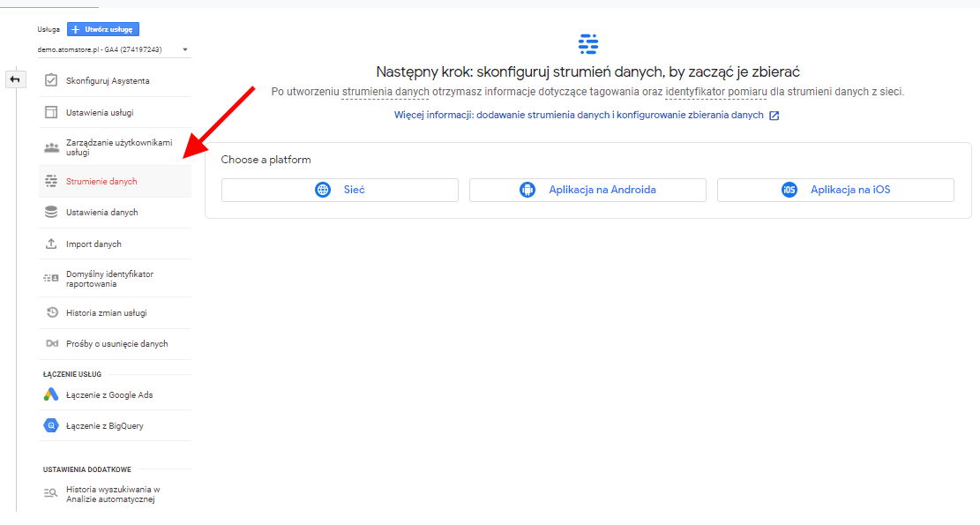Image resolution: width=980 pixels, height=525 pixels.
Task: Click the user management people icon
Action: (51, 147)
